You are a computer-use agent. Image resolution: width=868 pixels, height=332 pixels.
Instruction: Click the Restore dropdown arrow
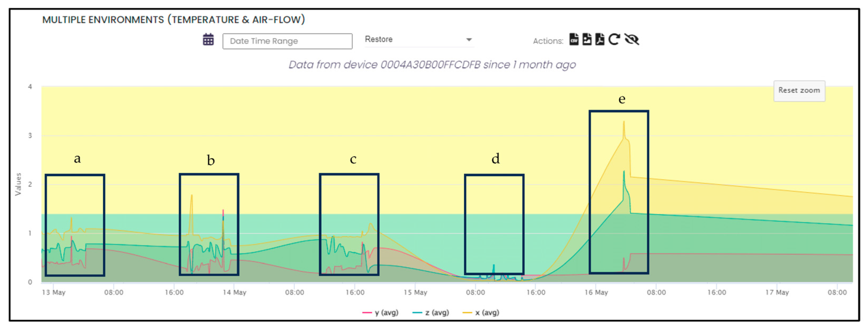[469, 40]
